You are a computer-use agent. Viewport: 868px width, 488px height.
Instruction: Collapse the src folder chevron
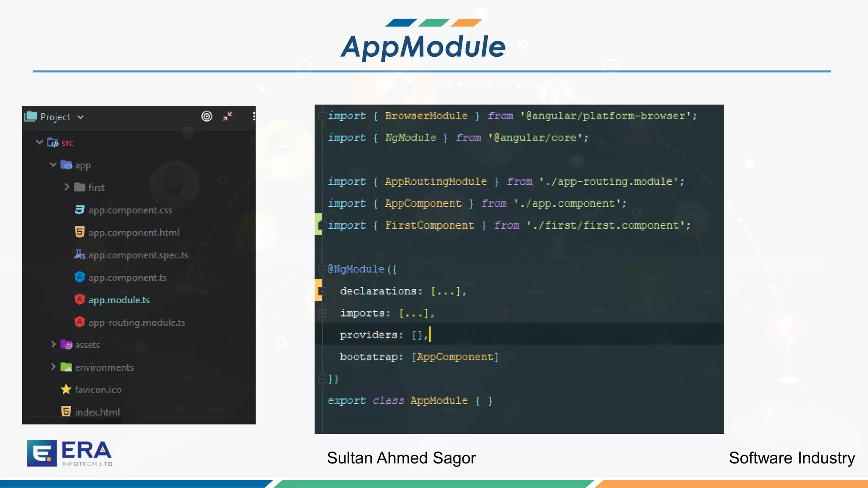point(39,142)
